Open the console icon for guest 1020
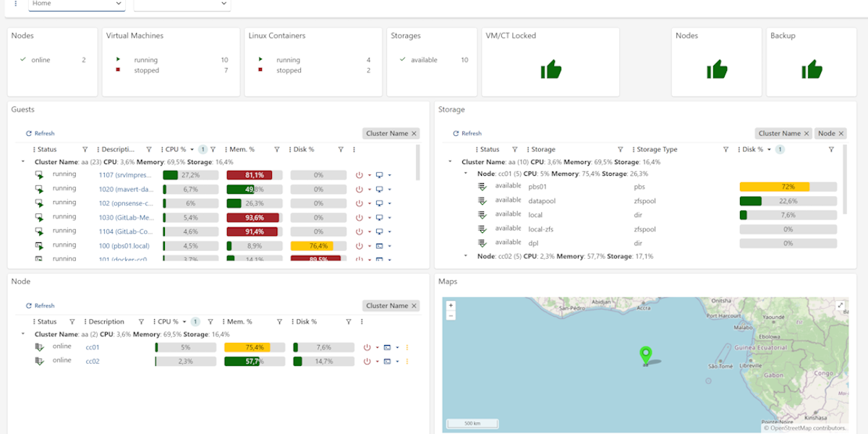This screenshot has width=868, height=434. [x=379, y=190]
